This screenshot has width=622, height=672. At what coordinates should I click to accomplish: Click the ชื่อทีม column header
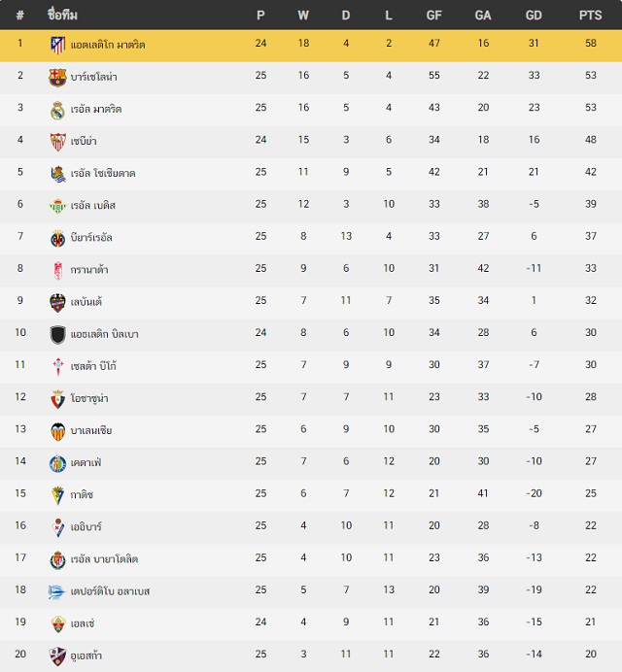pos(62,15)
